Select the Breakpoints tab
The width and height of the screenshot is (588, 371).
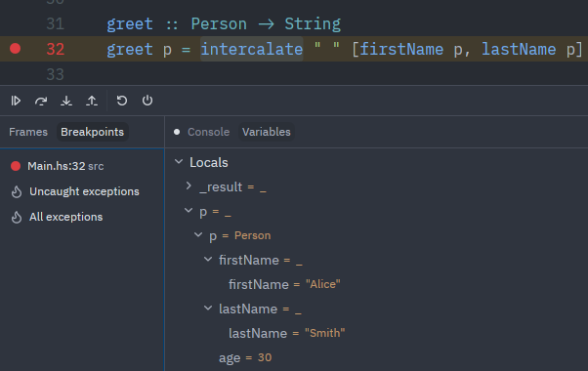coord(92,132)
